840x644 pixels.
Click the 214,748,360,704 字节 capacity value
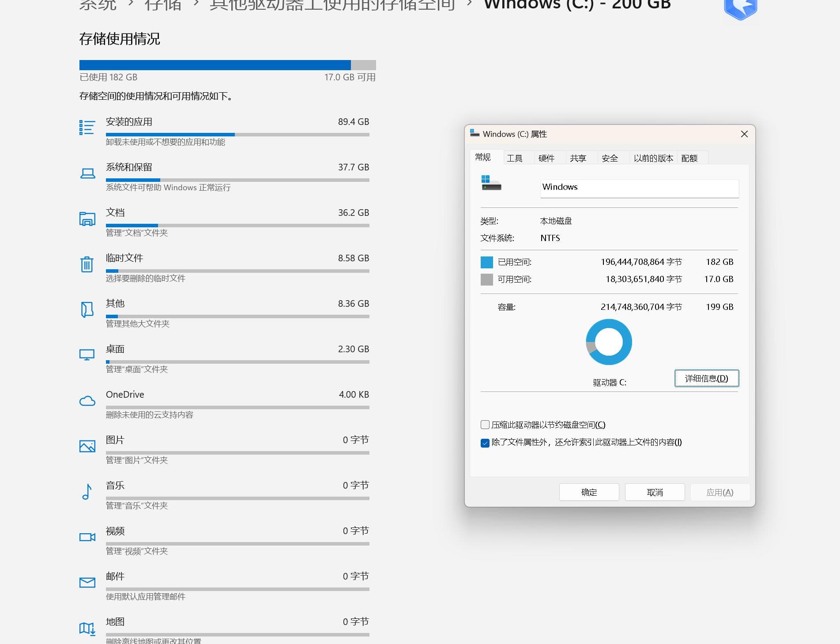click(641, 307)
